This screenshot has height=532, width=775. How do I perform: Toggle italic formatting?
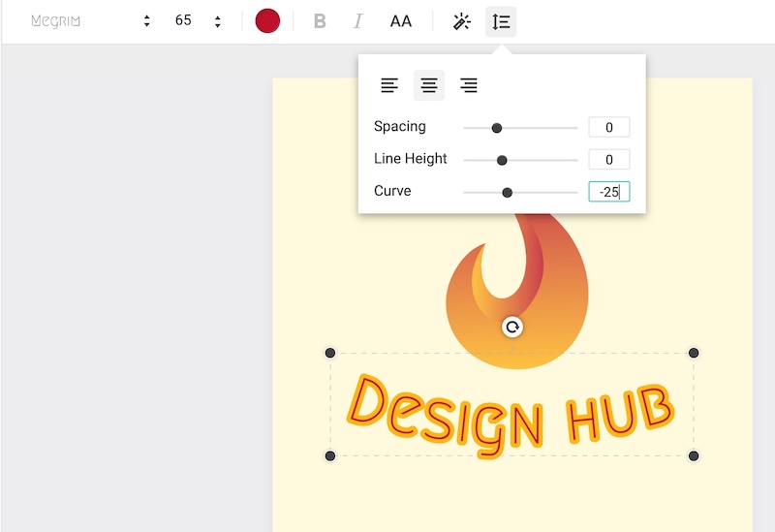click(x=357, y=21)
